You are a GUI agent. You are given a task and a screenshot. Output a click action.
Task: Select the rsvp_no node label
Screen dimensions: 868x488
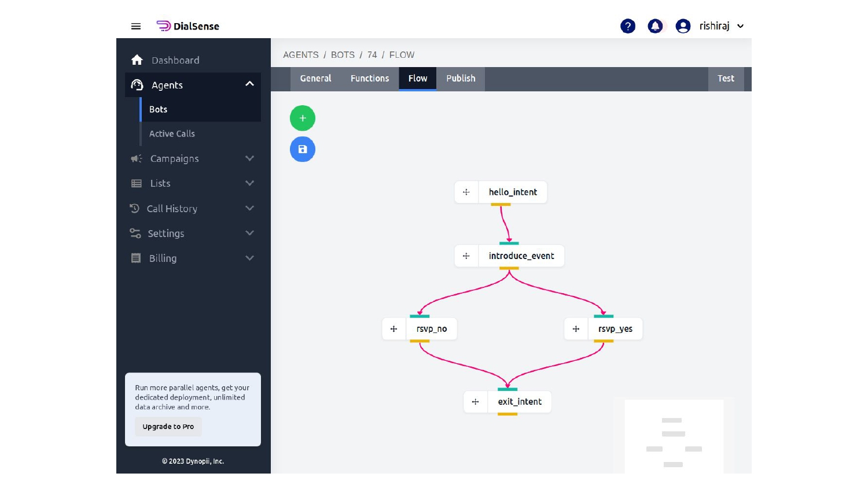(432, 329)
